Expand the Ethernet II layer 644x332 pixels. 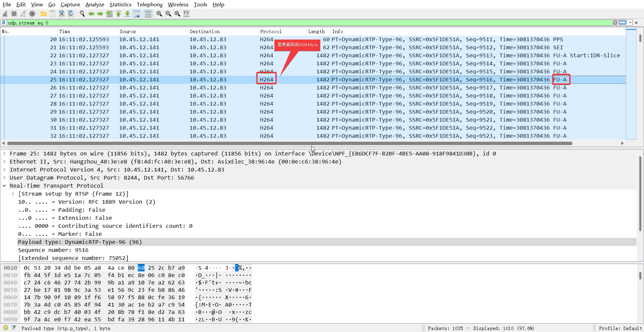click(4, 161)
